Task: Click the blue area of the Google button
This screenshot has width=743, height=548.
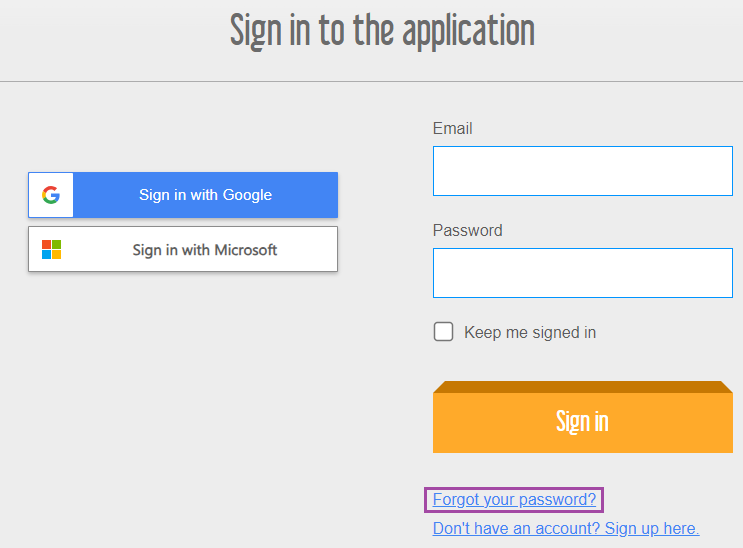Action: click(205, 195)
